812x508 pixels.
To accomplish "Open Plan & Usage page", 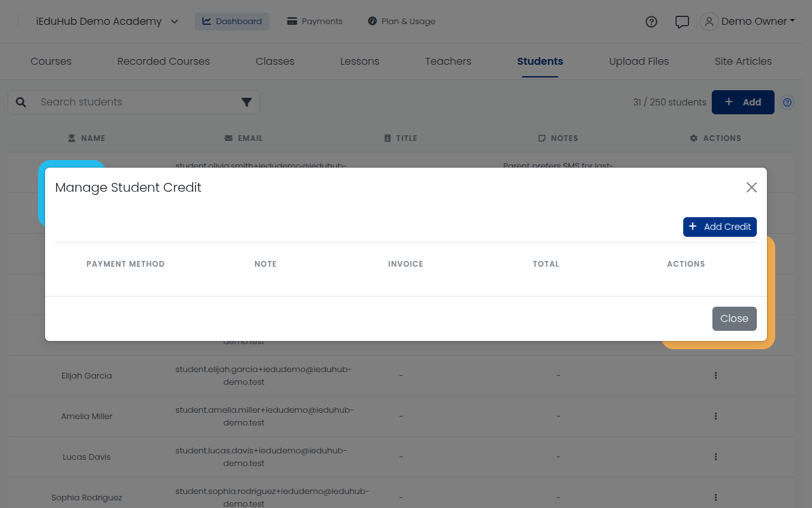I will (402, 22).
